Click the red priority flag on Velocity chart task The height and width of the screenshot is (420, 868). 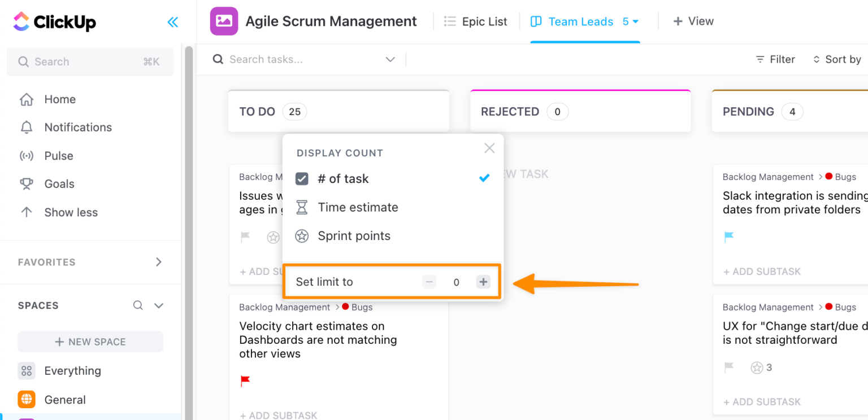coord(245,380)
